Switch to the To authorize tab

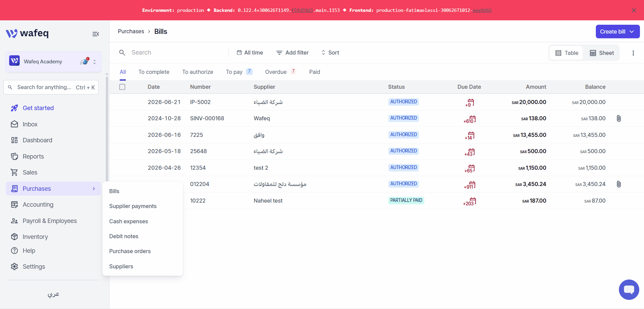point(198,72)
